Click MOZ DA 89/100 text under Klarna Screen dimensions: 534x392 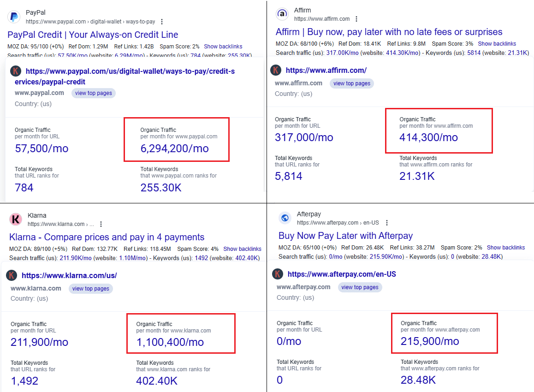[x=38, y=249]
